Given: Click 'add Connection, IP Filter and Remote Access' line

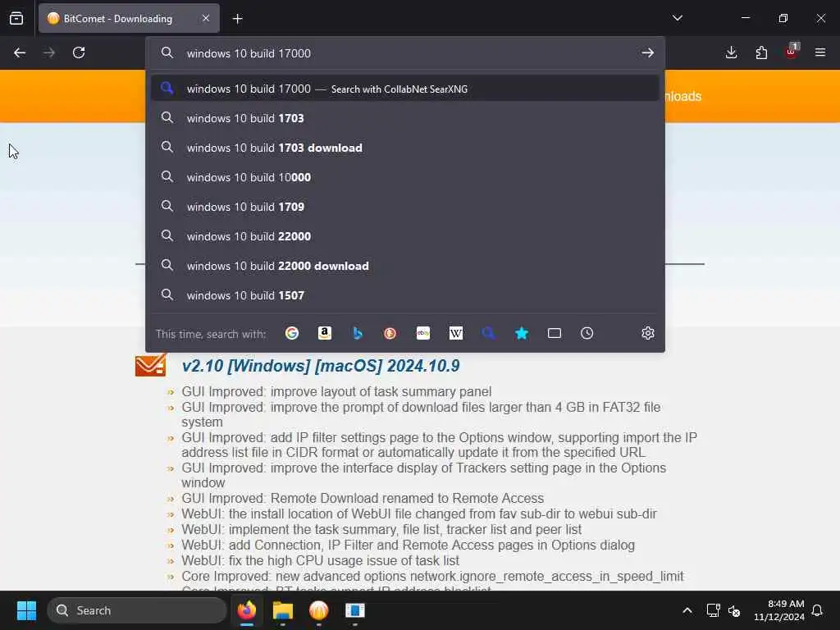Looking at the screenshot, I should coord(409,545).
